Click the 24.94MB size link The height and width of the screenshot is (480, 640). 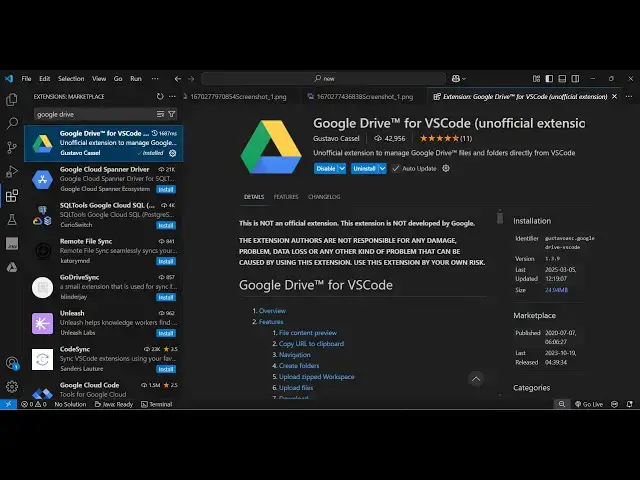[556, 290]
